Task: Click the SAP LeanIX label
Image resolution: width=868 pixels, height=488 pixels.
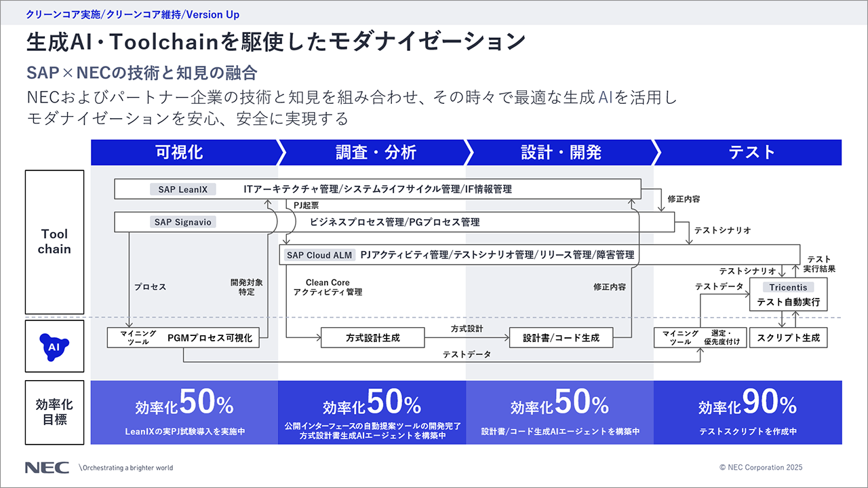Action: click(x=182, y=189)
